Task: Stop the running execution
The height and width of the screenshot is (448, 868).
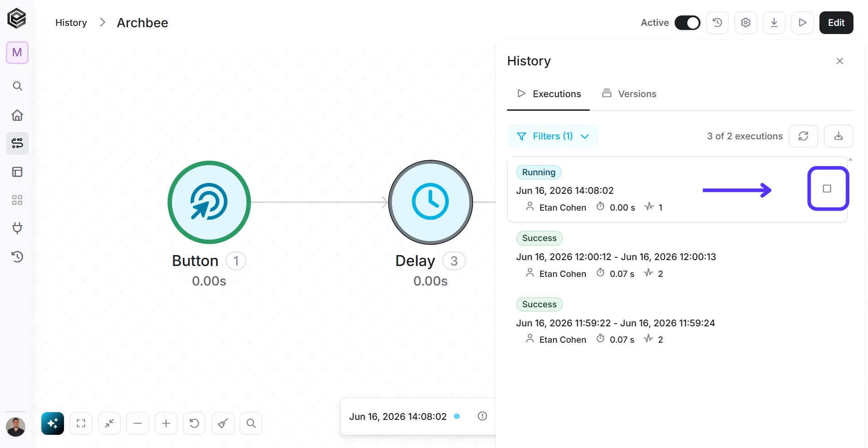Action: [827, 188]
